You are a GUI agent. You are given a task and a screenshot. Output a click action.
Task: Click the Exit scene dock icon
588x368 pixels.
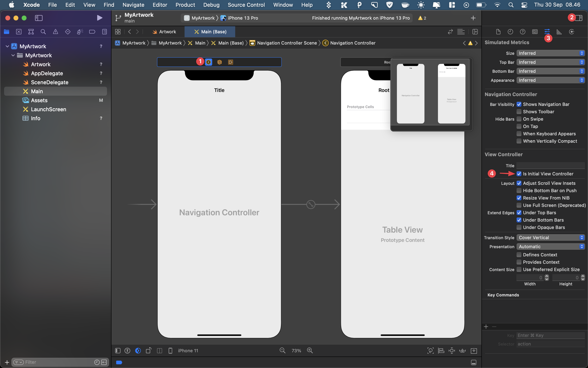click(231, 62)
